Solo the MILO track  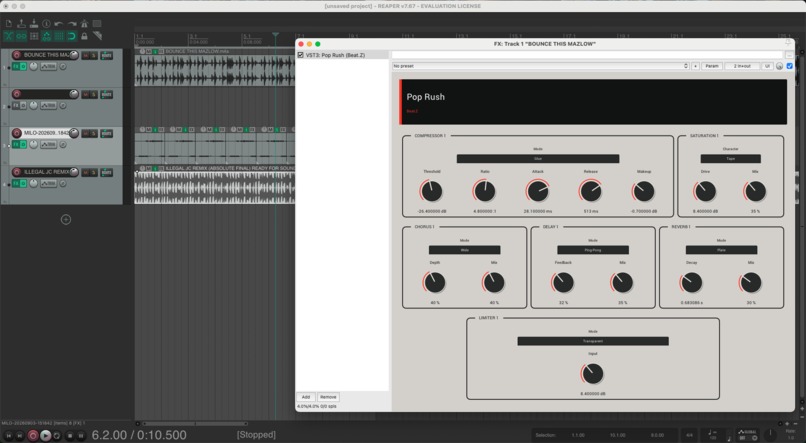click(x=94, y=133)
